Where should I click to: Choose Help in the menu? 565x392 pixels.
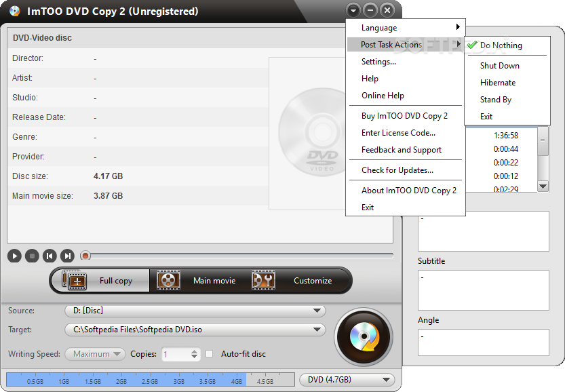pyautogui.click(x=406, y=79)
